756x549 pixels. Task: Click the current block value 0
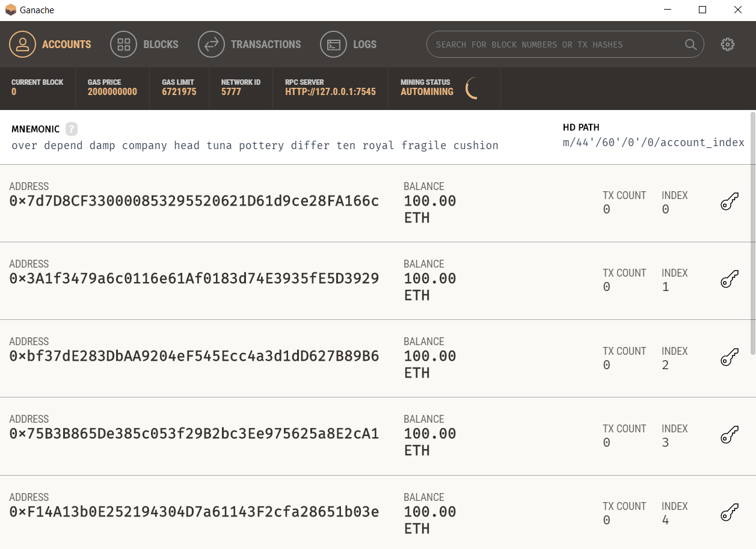pyautogui.click(x=14, y=92)
